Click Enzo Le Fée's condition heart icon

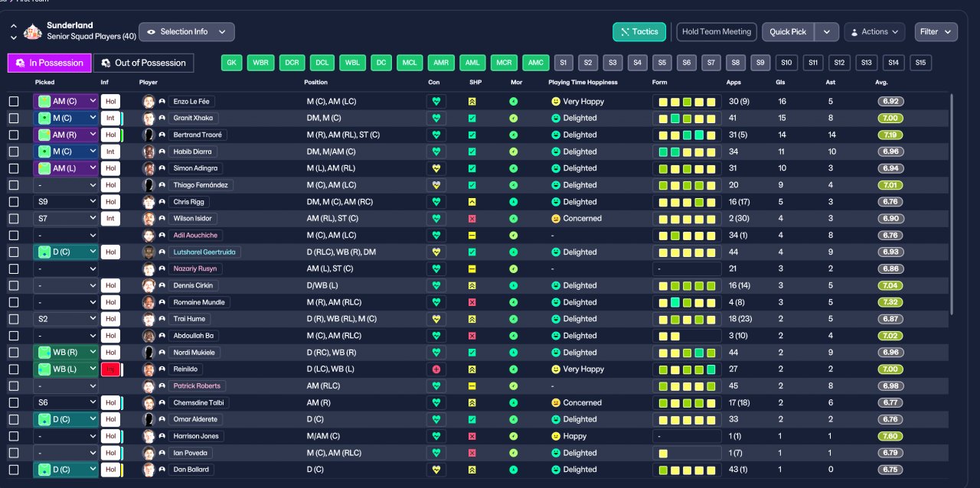click(x=436, y=101)
